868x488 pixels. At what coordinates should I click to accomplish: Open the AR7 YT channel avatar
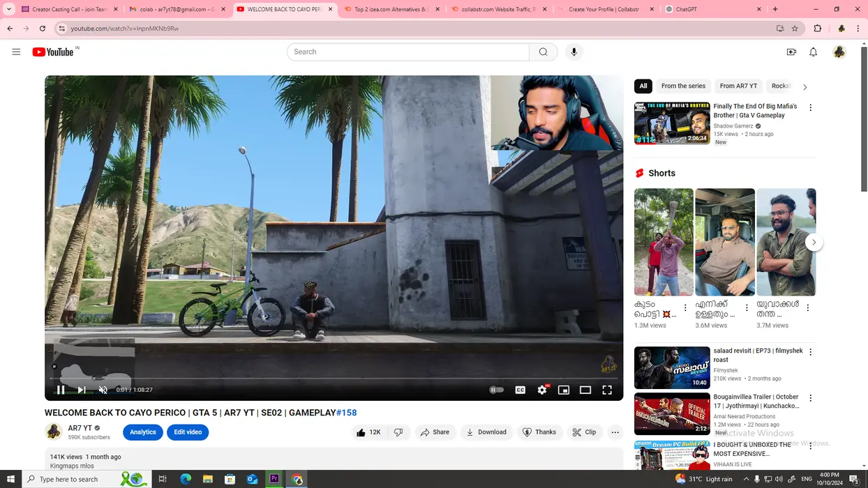[54, 432]
